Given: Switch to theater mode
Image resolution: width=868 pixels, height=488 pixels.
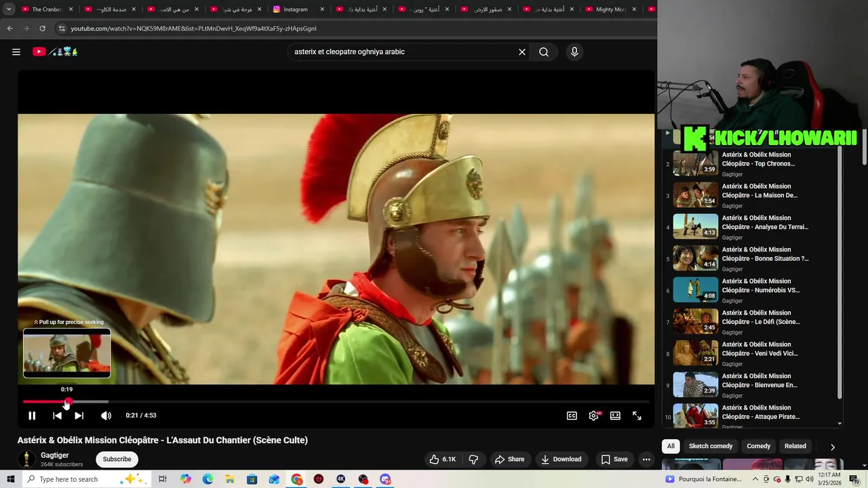Looking at the screenshot, I should click(615, 415).
